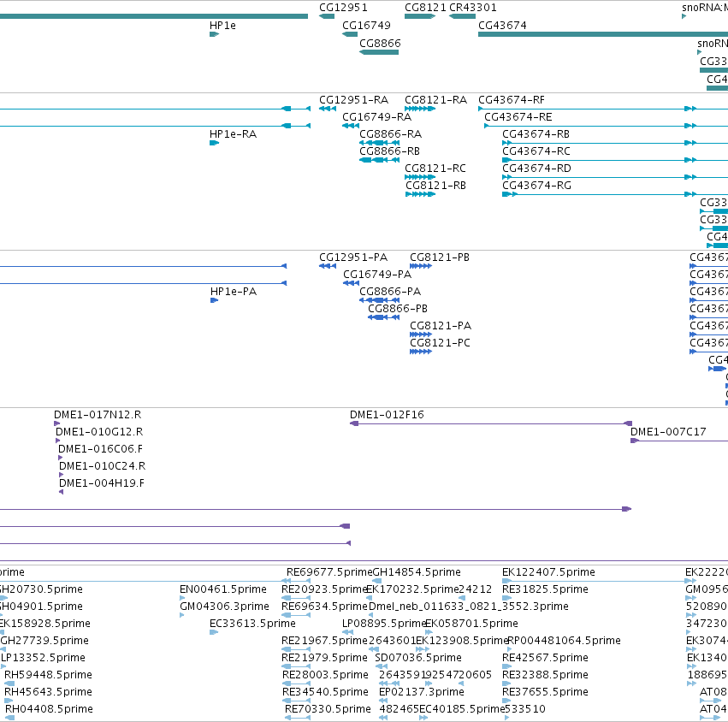Click the CG16749-PA protein label

377,275
